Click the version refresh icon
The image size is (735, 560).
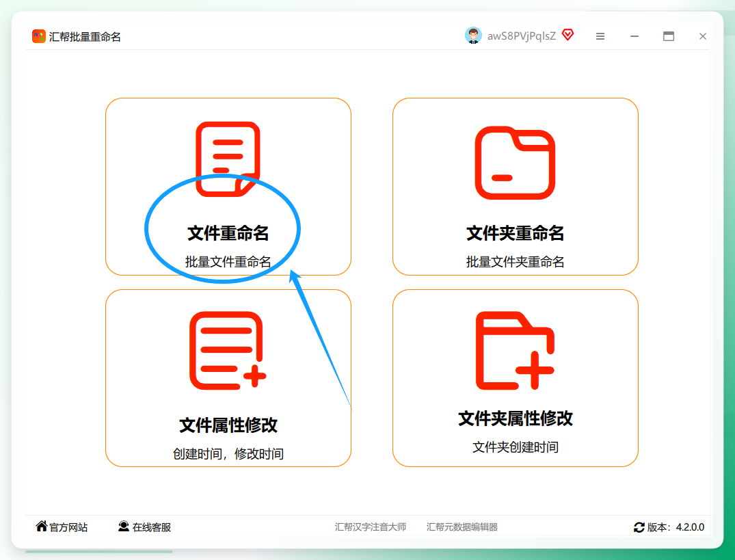click(639, 527)
